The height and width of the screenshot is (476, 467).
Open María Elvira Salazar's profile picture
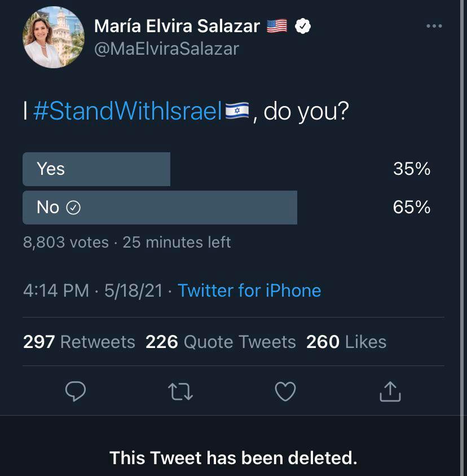click(x=54, y=38)
